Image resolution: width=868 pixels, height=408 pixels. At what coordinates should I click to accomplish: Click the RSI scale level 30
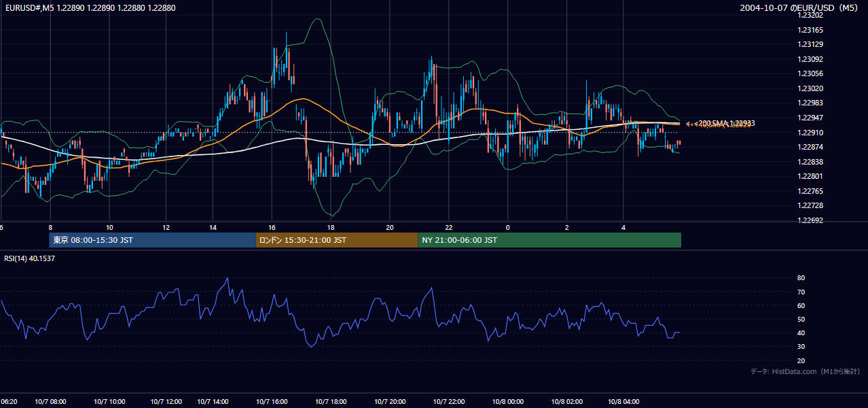click(x=801, y=347)
